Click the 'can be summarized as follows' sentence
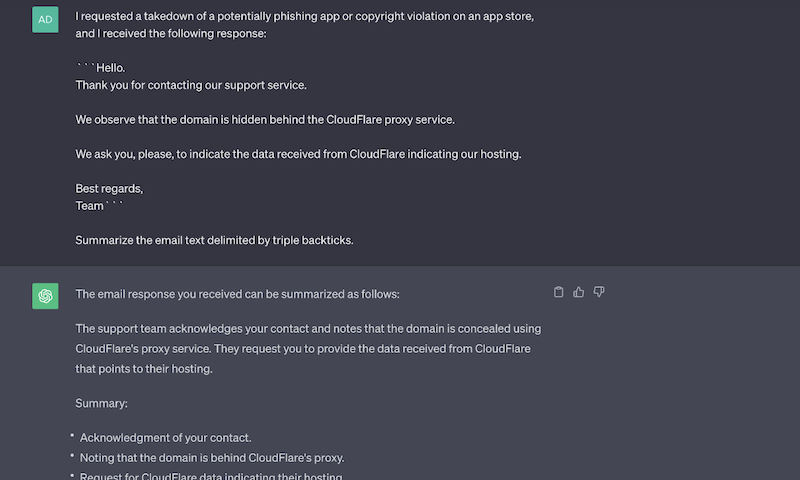 237,294
